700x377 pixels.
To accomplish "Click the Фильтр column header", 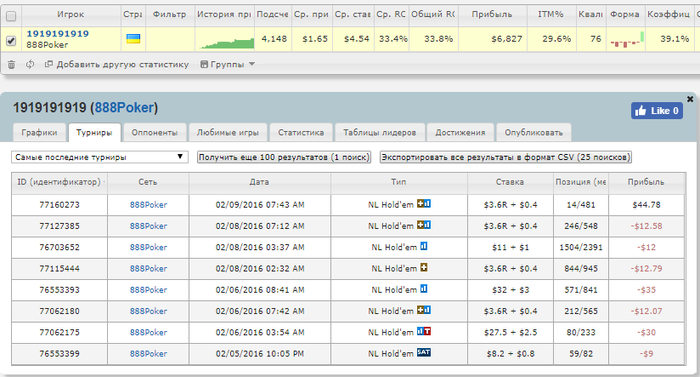I will (170, 14).
